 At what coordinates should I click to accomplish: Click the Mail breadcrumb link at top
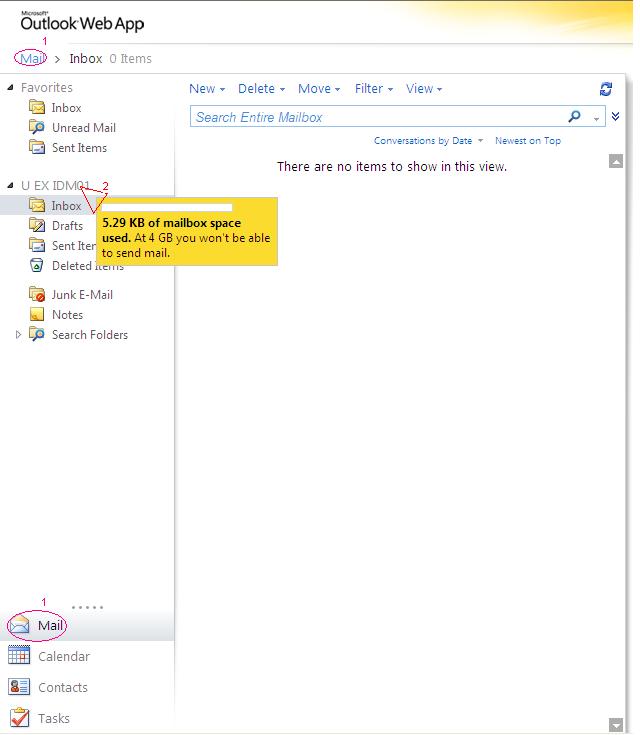coord(32,59)
